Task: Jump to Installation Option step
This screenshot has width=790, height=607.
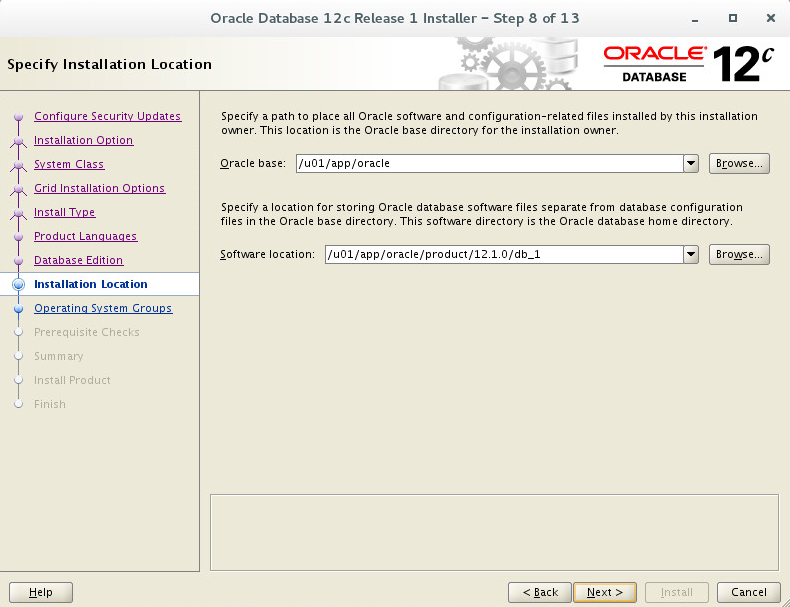Action: [83, 140]
